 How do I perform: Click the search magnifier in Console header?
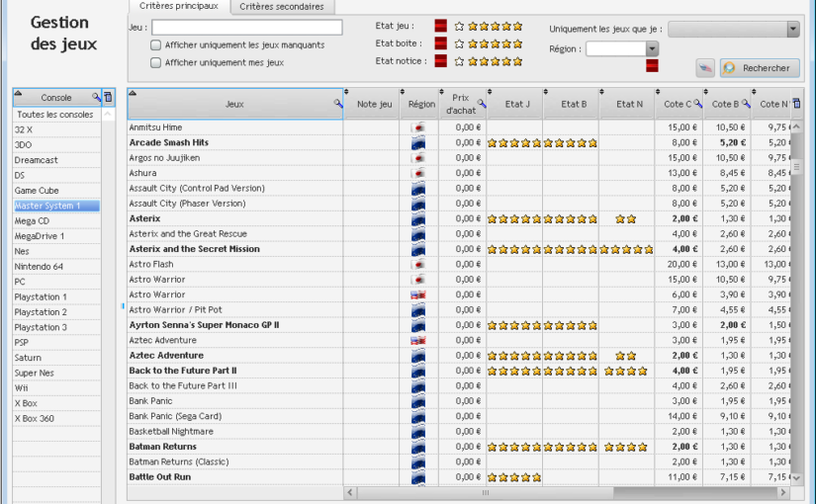click(96, 97)
